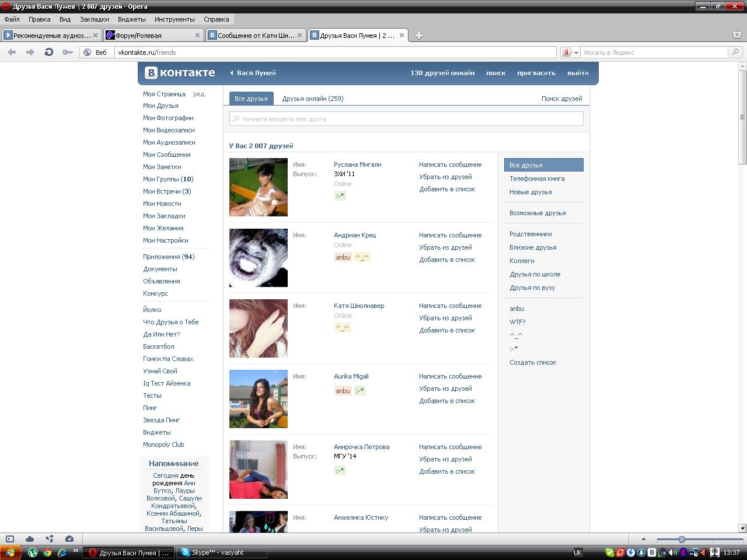Click the VK tray icon
Screen dimensions: 747x560
[x=652, y=552]
